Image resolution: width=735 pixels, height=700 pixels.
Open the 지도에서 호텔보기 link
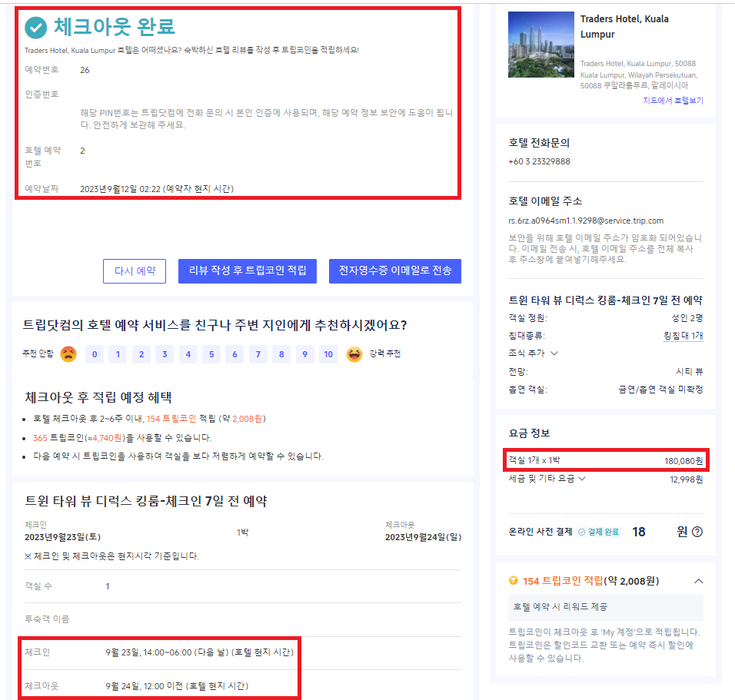(672, 101)
